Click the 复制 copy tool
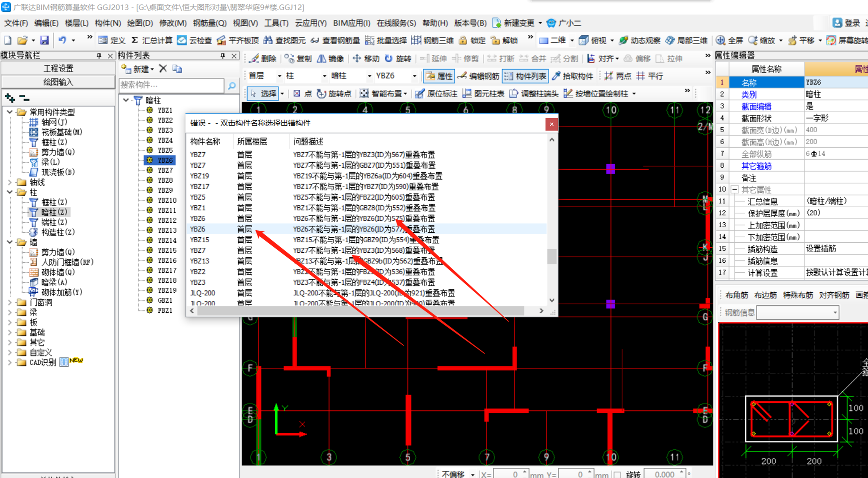868x478 pixels. click(x=298, y=59)
